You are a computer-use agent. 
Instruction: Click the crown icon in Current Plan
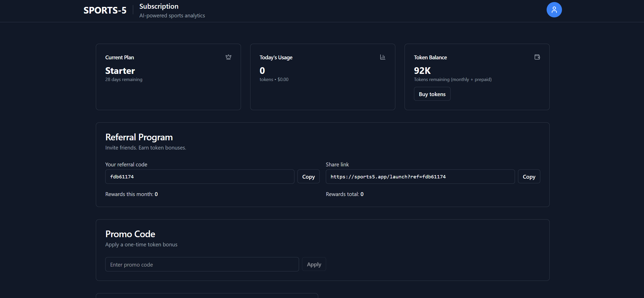coord(228,57)
